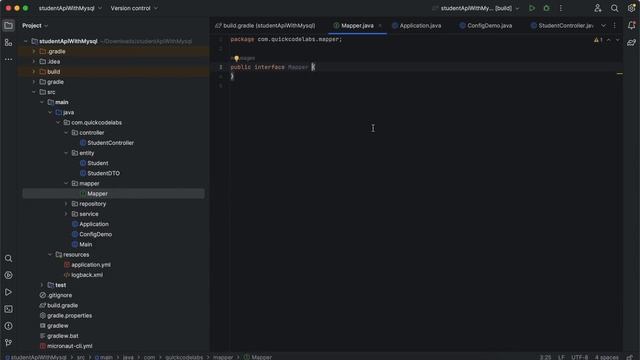Open the Terminal tool window icon
This screenshot has height=360, width=640.
point(8,309)
